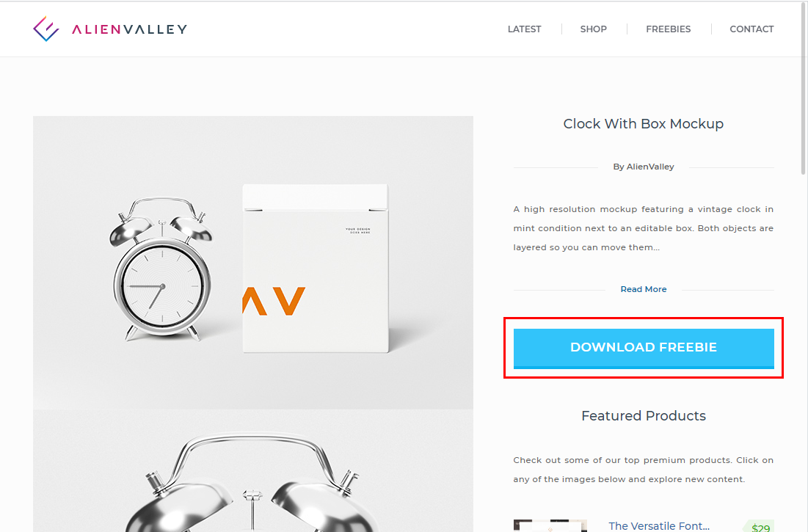808x532 pixels.
Task: Open The Versatile Font product link
Action: click(658, 526)
